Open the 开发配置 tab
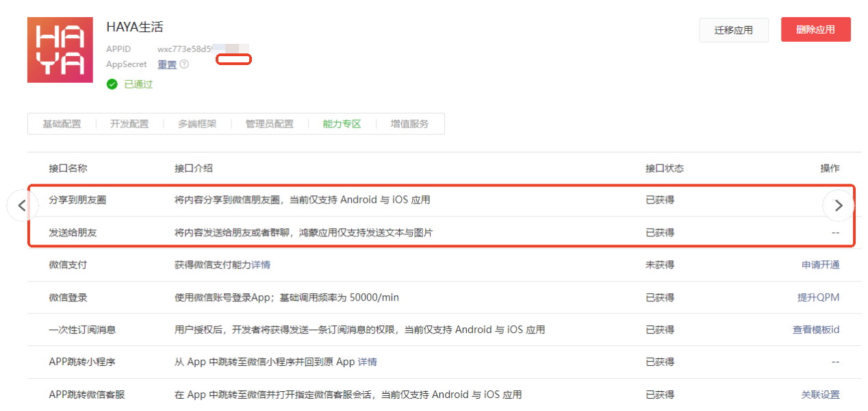This screenshot has width=868, height=411. 129,124
